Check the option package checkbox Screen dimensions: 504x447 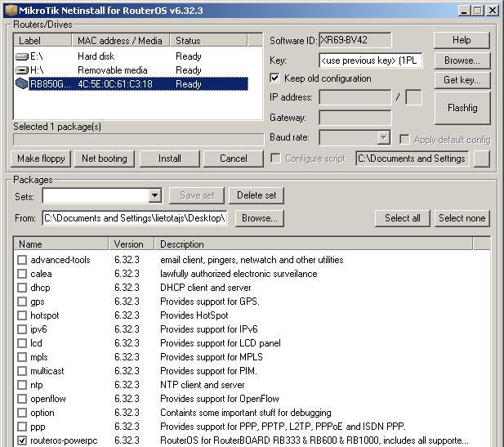[x=22, y=413]
